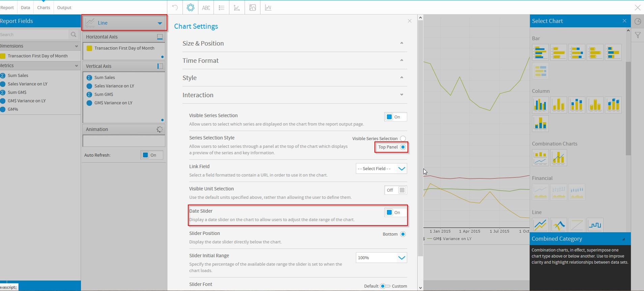Collapse the Combined Category description panel

(x=624, y=239)
